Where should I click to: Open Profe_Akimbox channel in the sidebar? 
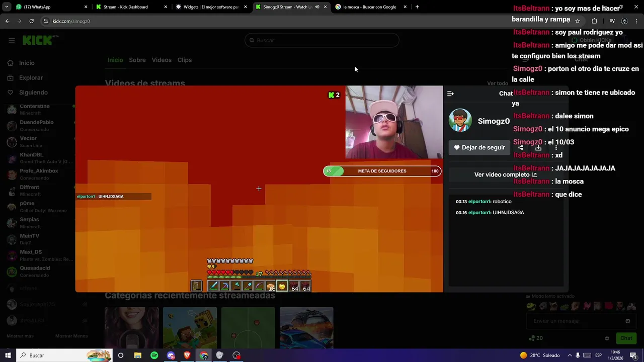[40, 174]
